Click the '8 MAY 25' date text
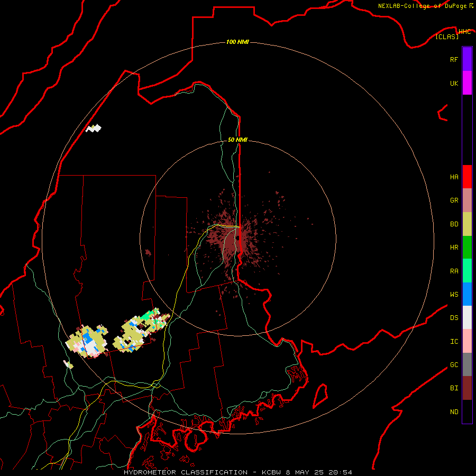Viewport: 476px width, 476px height. tap(305, 472)
